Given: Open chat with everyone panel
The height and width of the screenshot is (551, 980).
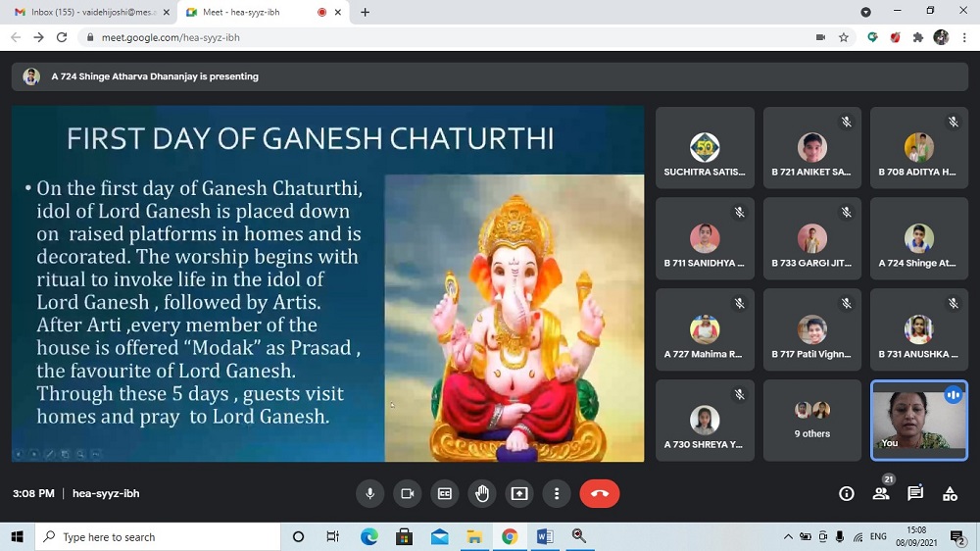Looking at the screenshot, I should 915,493.
